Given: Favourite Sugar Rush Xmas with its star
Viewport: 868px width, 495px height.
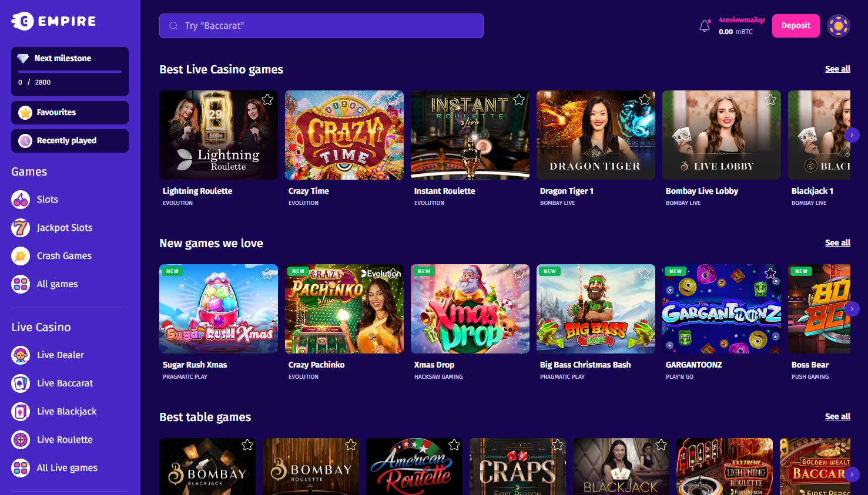Looking at the screenshot, I should click(267, 274).
